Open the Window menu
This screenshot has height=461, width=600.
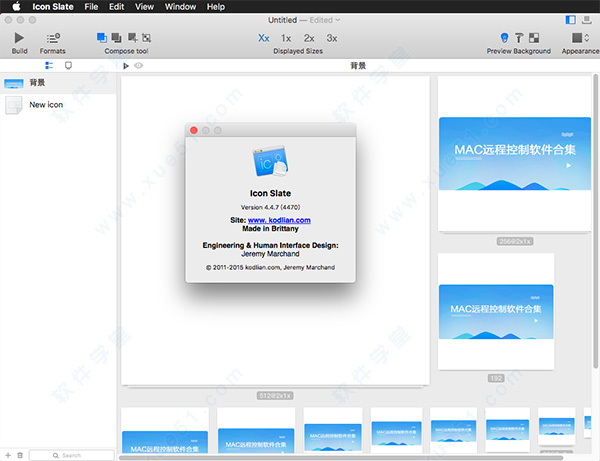[x=180, y=7]
